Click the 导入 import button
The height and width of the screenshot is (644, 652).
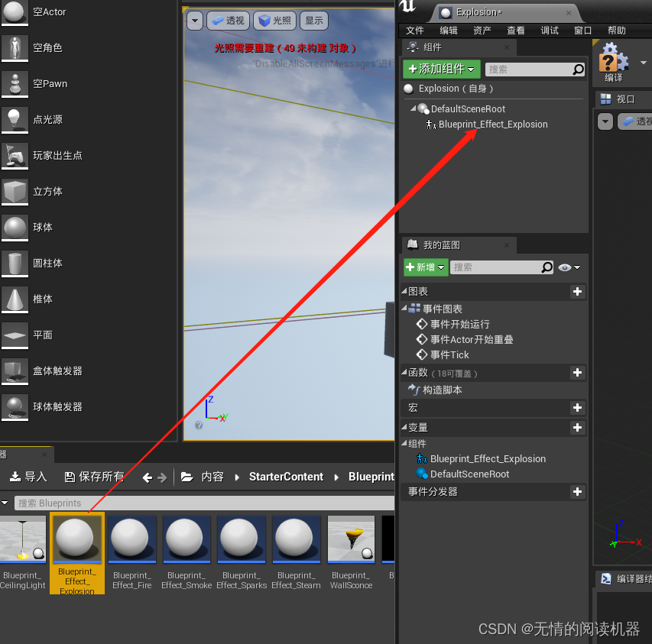pyautogui.click(x=29, y=477)
